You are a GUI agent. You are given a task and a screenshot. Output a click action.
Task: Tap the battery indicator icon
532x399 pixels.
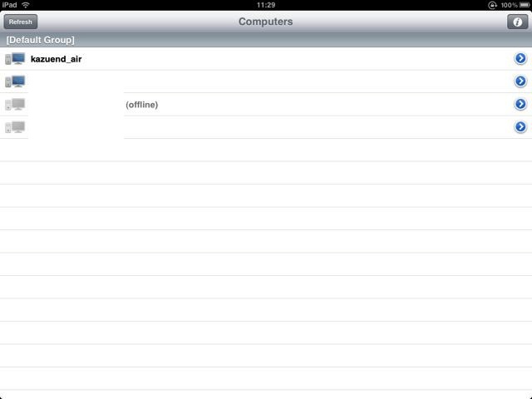(x=525, y=5)
